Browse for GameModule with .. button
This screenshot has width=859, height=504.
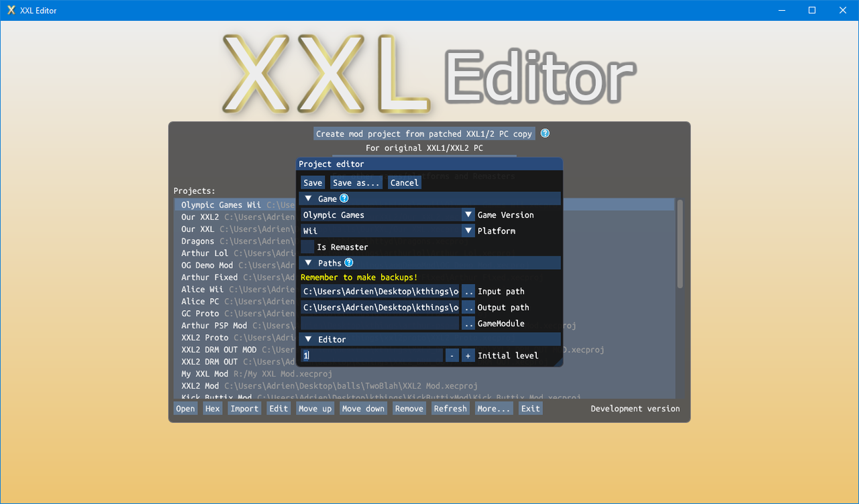(468, 323)
